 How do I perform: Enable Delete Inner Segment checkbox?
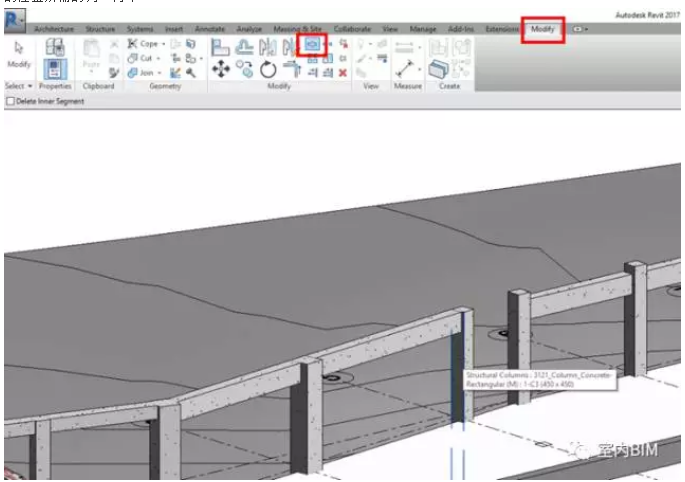pos(11,101)
